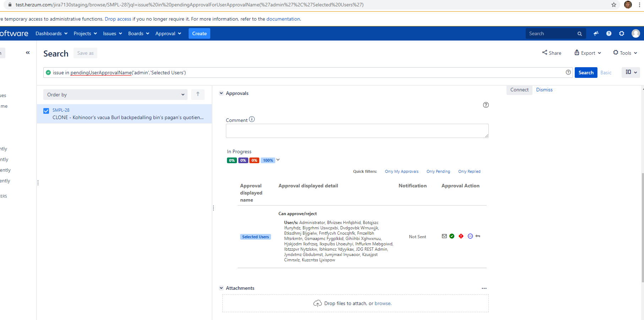Collapse the sidebar with double-chevron icon

pyautogui.click(x=28, y=53)
